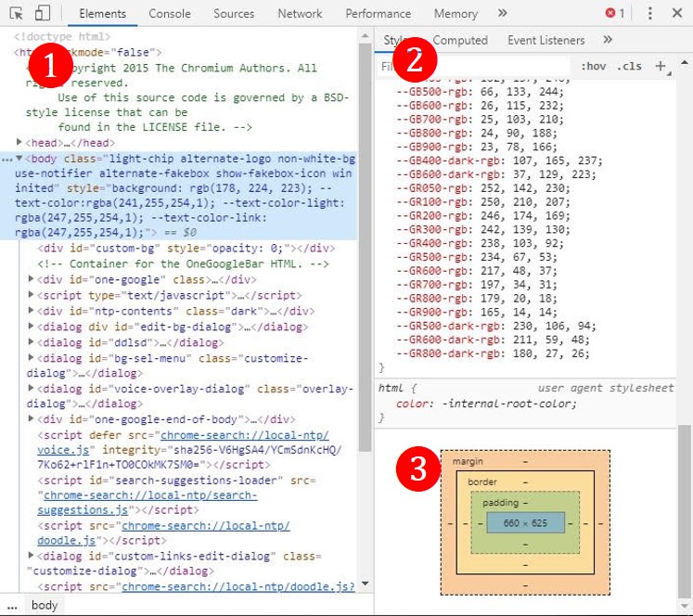Click the margin label in box model
The width and height of the screenshot is (693, 616).
[x=468, y=461]
